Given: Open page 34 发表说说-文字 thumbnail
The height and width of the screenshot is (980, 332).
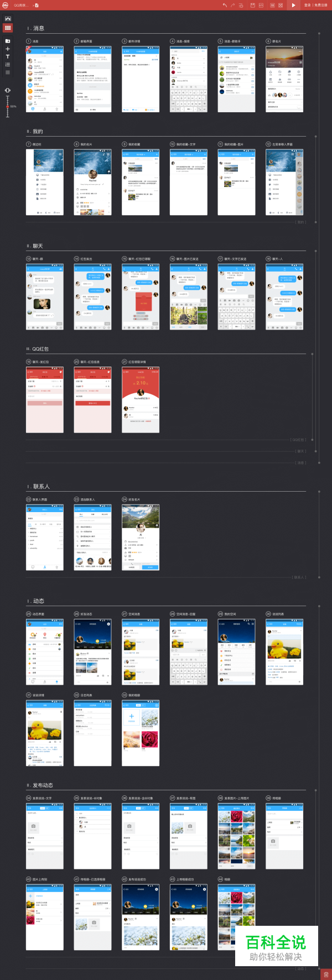Looking at the screenshot, I should pyautogui.click(x=45, y=836).
